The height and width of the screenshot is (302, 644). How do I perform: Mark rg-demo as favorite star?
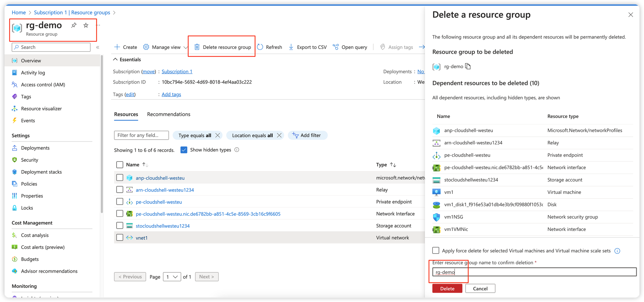pyautogui.click(x=86, y=25)
